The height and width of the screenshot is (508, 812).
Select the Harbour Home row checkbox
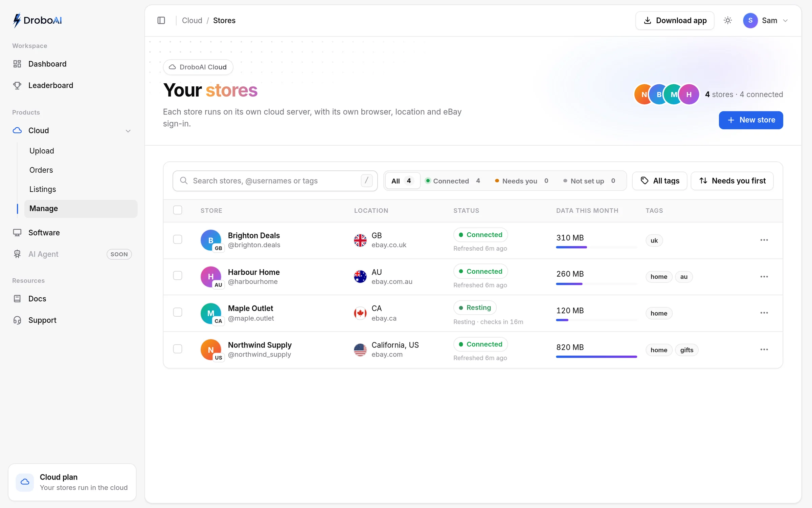tap(178, 276)
